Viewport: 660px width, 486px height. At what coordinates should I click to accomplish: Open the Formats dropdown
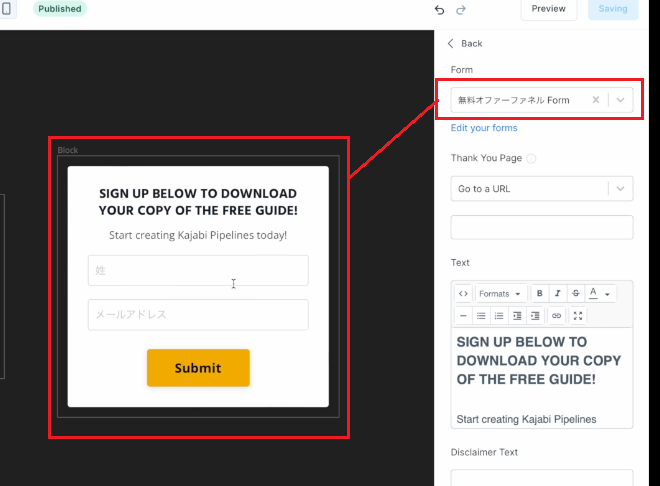coord(500,293)
